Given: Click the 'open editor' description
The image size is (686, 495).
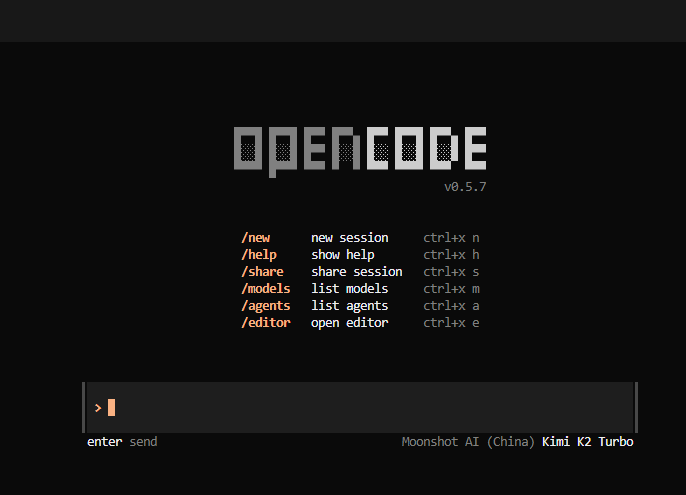Looking at the screenshot, I should 350,323.
